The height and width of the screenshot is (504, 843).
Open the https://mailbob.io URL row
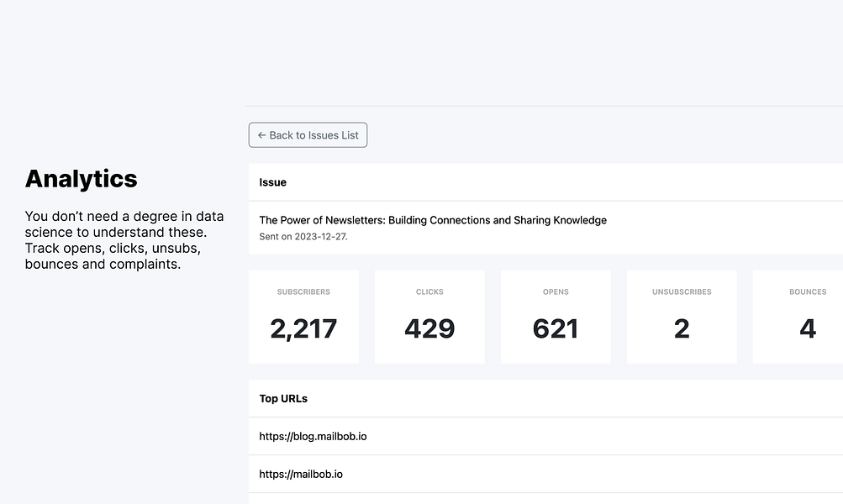301,475
